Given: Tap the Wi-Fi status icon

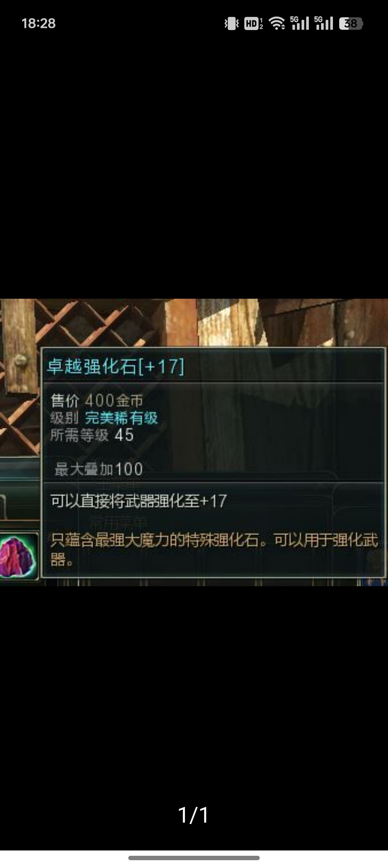Looking at the screenshot, I should click(277, 23).
